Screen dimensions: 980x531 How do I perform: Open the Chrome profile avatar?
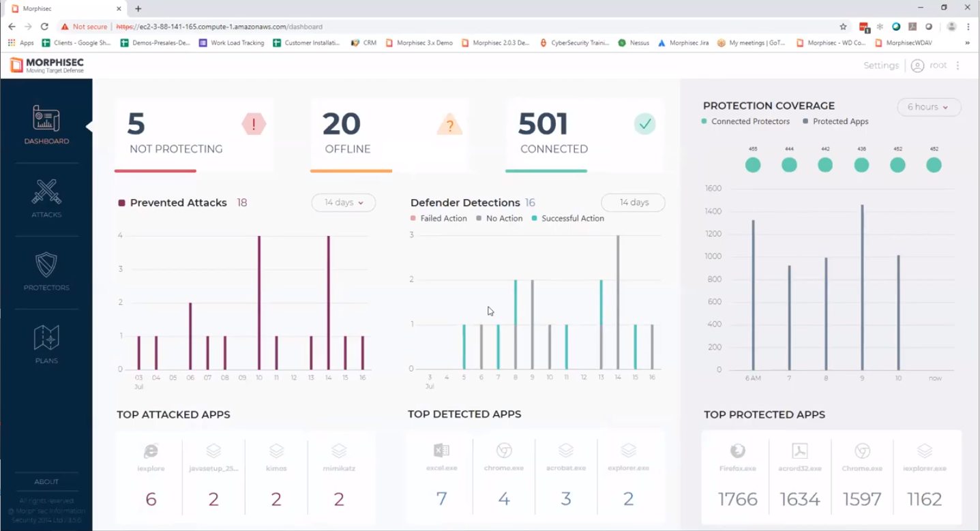pos(951,27)
